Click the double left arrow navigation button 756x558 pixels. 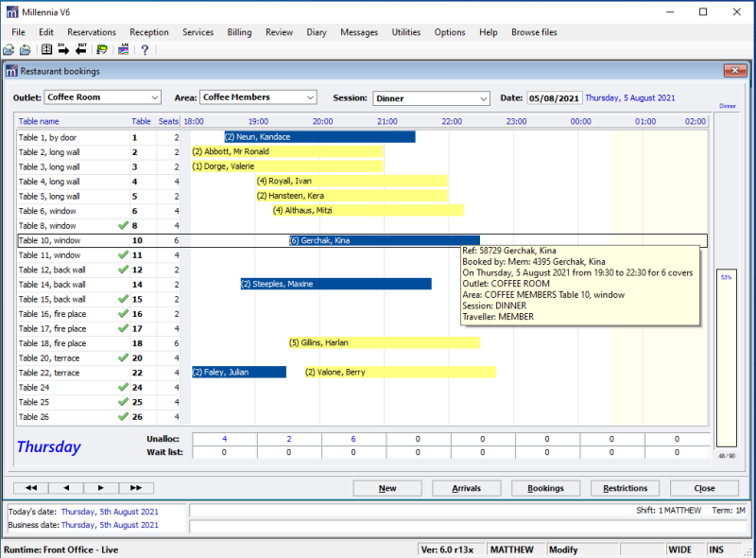coord(31,488)
